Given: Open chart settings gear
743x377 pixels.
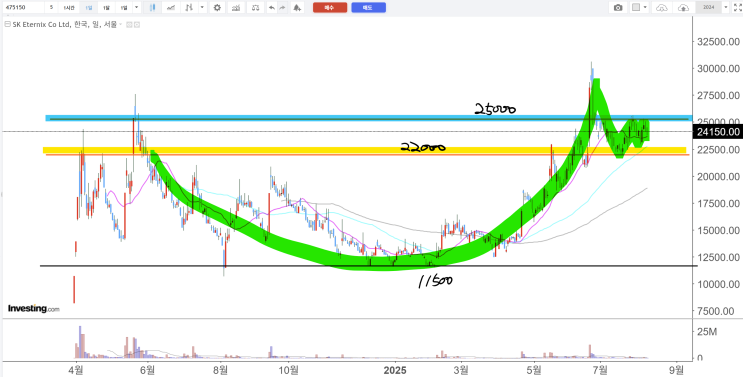Looking at the screenshot, I should (217, 8).
